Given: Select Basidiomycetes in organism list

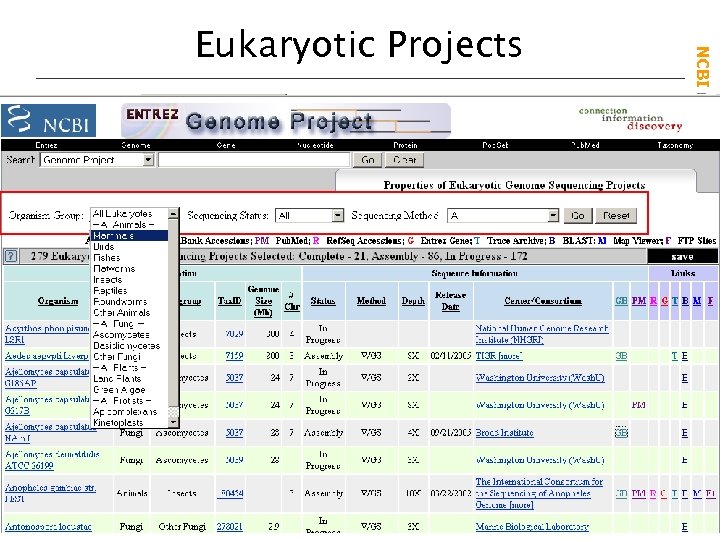Looking at the screenshot, I should coord(129,346).
